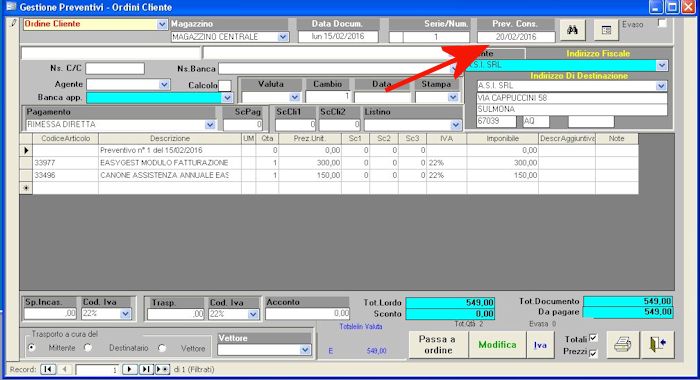Go to previous record arrow
This screenshot has height=380, width=700.
pyautogui.click(x=64, y=369)
